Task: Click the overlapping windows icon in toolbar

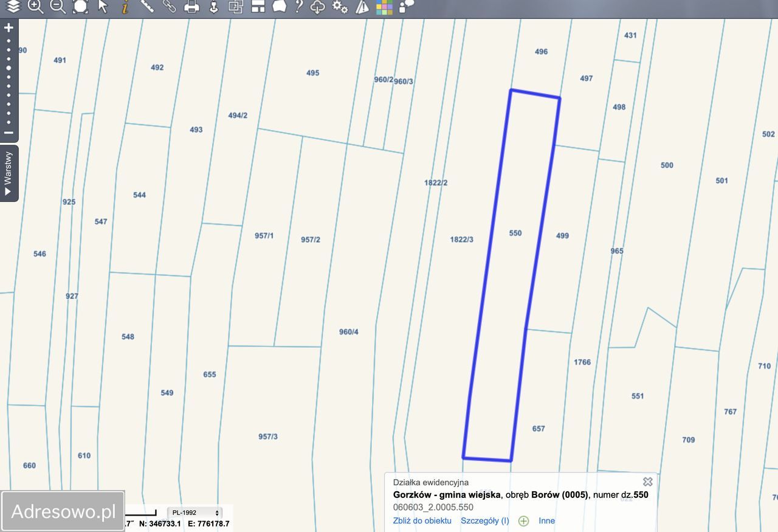Action: (236, 7)
